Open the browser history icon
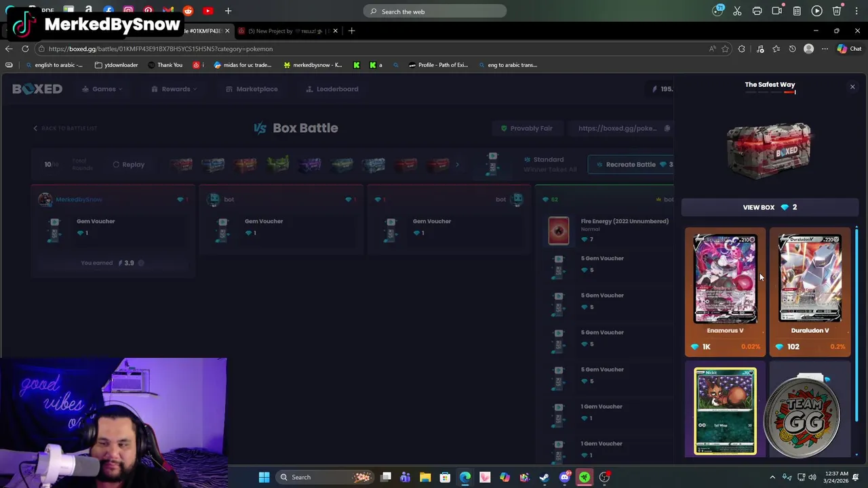Viewport: 868px width, 488px height. [x=792, y=49]
